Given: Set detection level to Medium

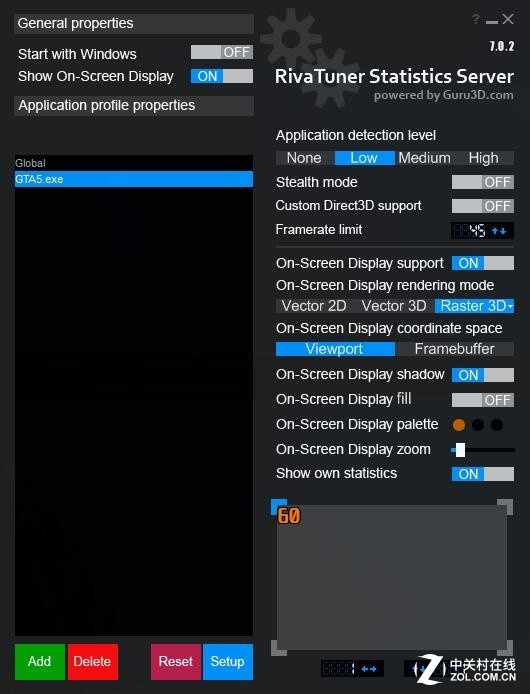Looking at the screenshot, I should pyautogui.click(x=424, y=158).
